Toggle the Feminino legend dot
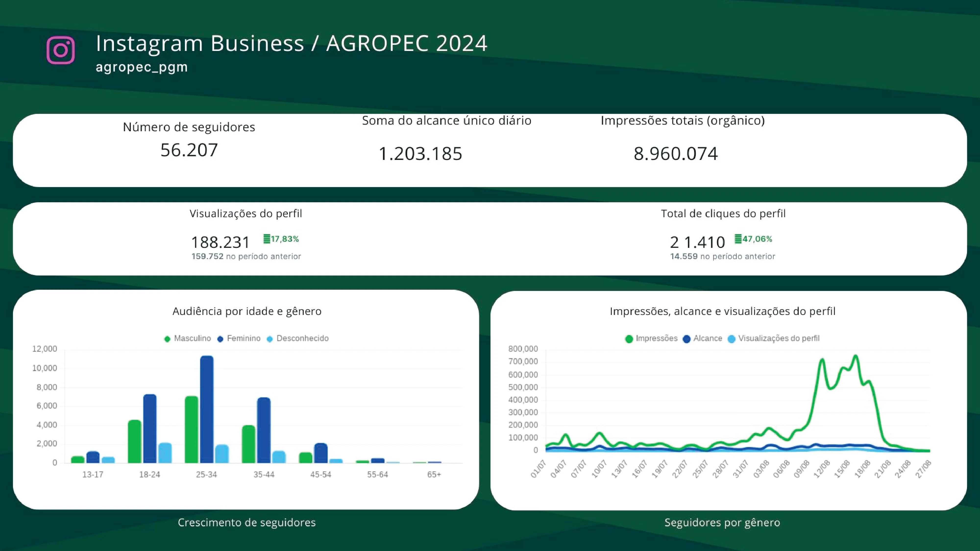The height and width of the screenshot is (551, 980). click(x=220, y=339)
